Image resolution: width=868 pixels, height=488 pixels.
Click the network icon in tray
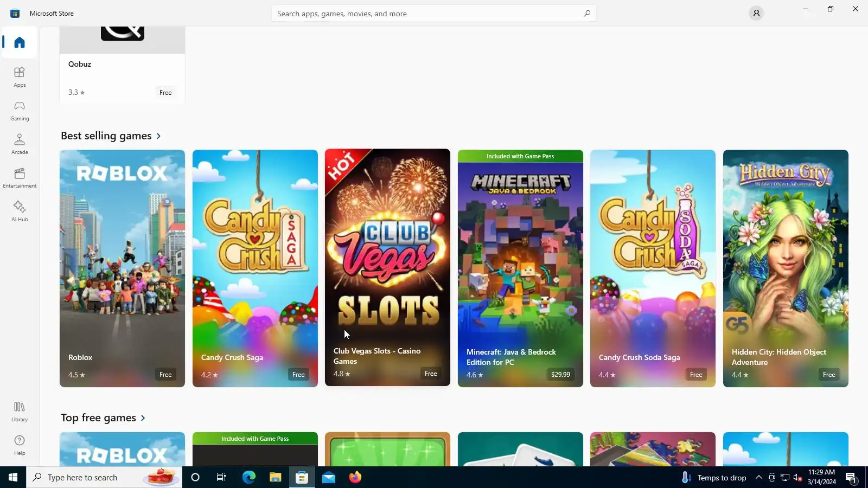pyautogui.click(x=785, y=477)
